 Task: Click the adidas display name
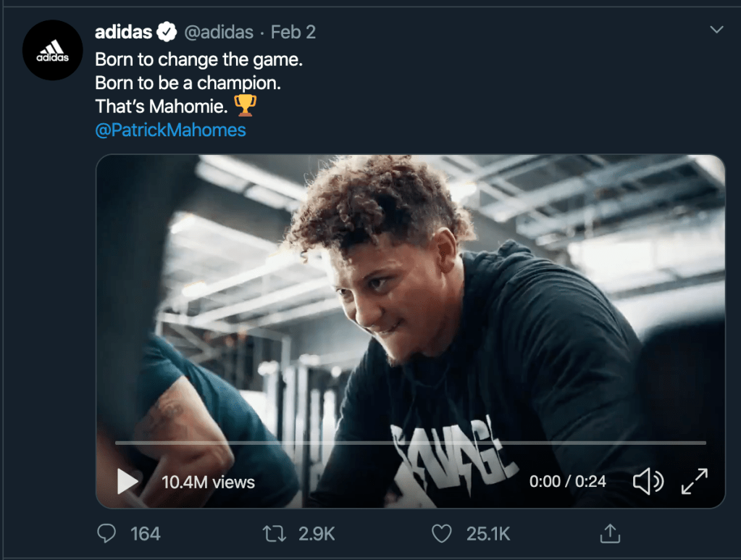click(x=123, y=33)
